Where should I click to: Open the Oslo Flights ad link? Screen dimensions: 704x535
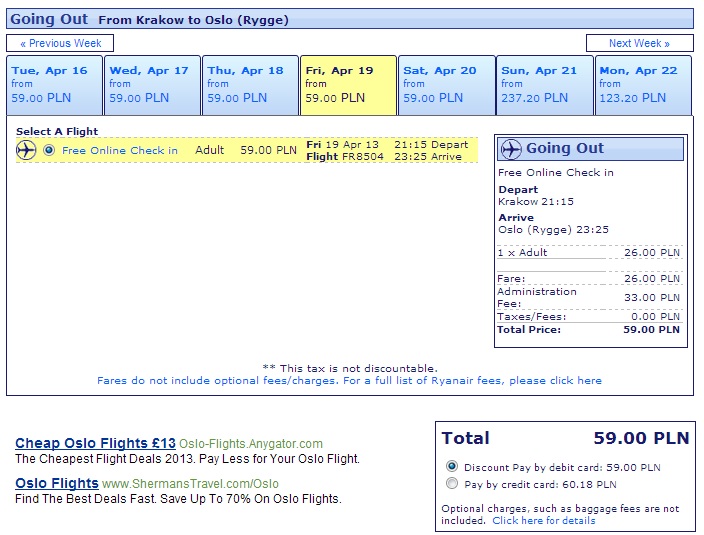pyautogui.click(x=57, y=483)
